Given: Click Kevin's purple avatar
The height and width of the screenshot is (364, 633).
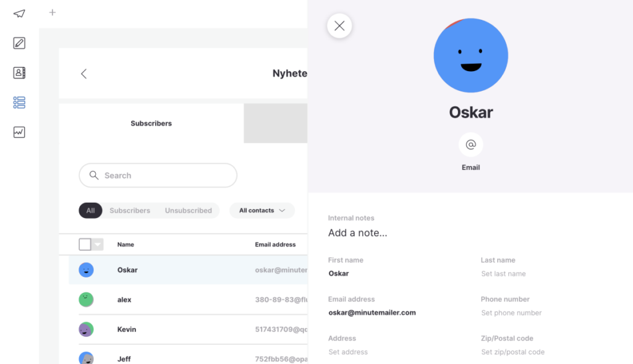Looking at the screenshot, I should point(86,329).
